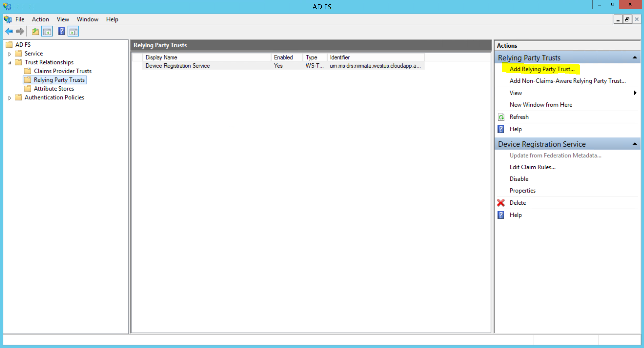644x348 pixels.
Task: Click the Forward arrow toolbar icon
Action: (20, 31)
